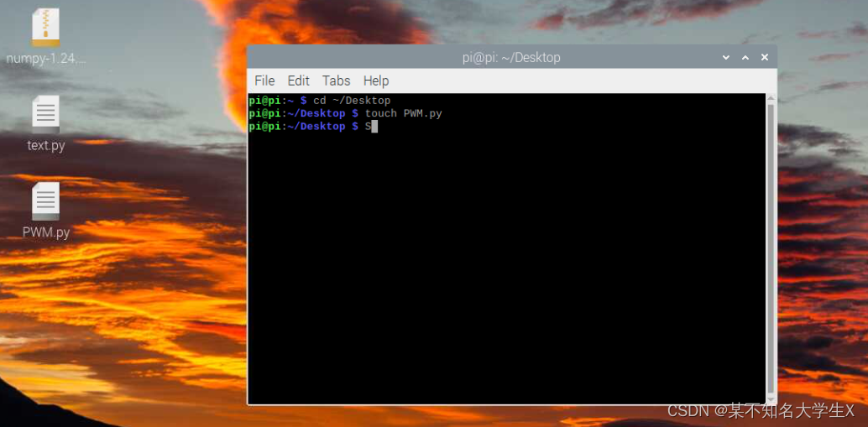This screenshot has height=427, width=868.
Task: Open the Tabs menu in terminal
Action: click(x=336, y=81)
